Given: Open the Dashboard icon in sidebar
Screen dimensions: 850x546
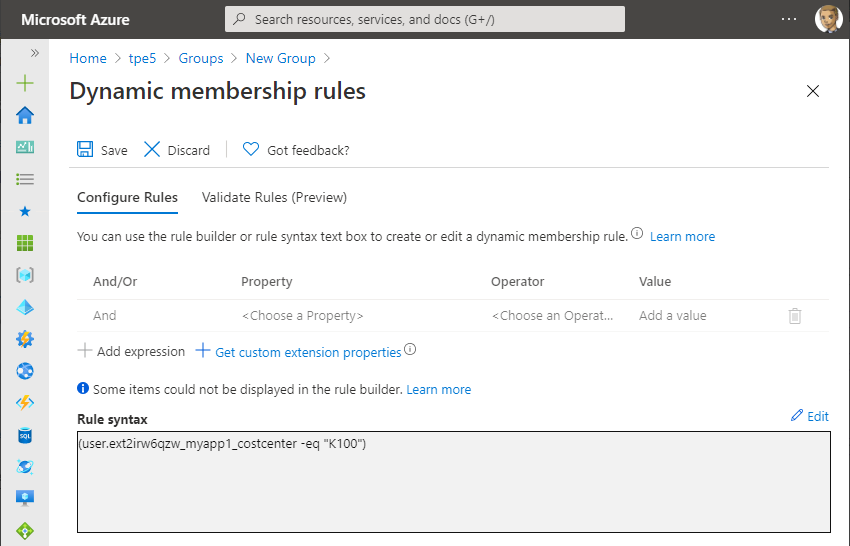Looking at the screenshot, I should click(25, 147).
